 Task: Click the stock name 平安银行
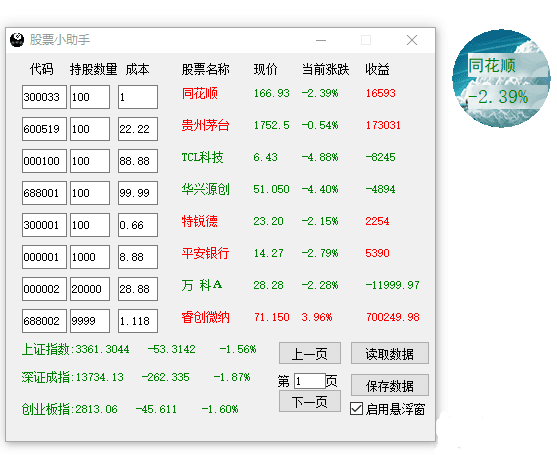click(205, 253)
